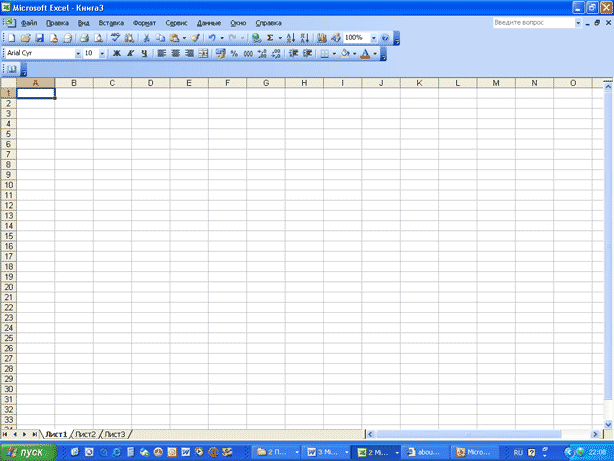Save the workbook with the floppy icon

pos(40,38)
